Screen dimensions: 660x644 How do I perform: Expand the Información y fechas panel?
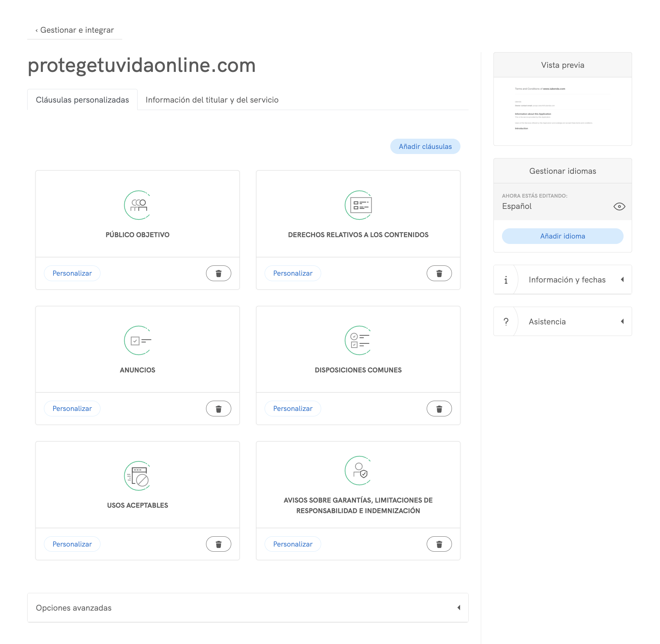(563, 279)
